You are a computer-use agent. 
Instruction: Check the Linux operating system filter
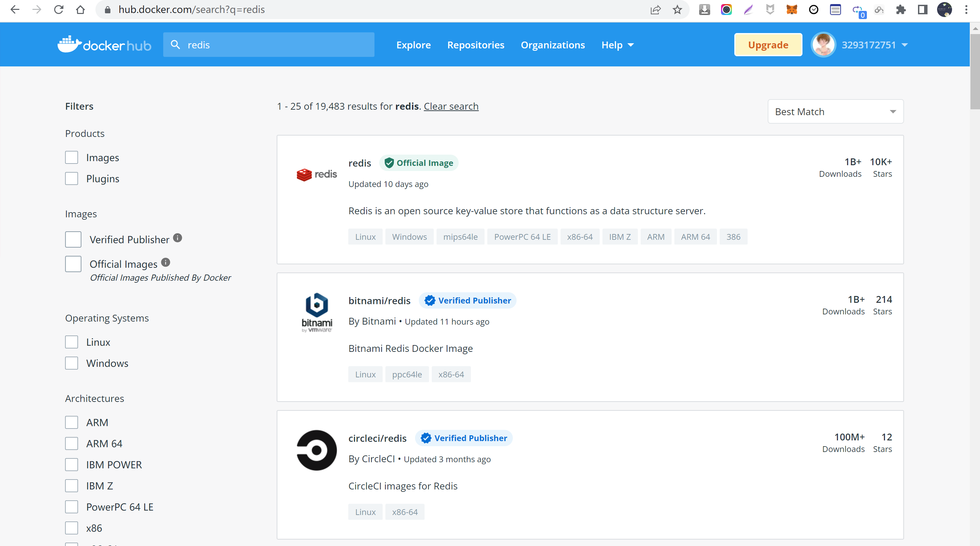(x=72, y=342)
